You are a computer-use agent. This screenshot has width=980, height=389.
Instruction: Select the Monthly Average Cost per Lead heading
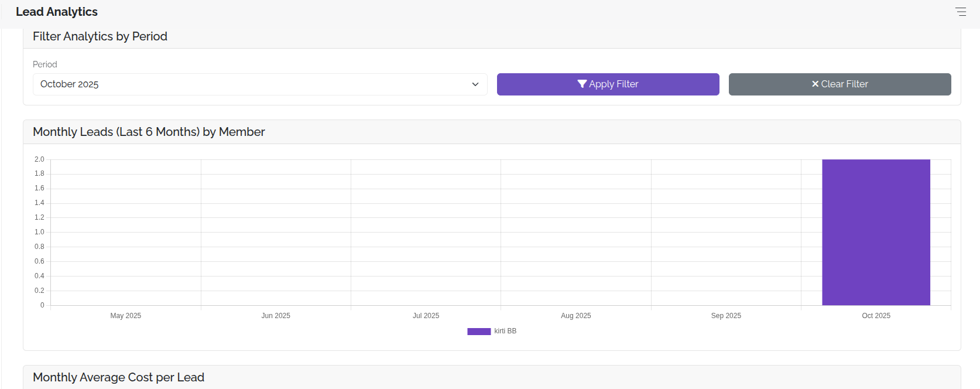(x=118, y=377)
